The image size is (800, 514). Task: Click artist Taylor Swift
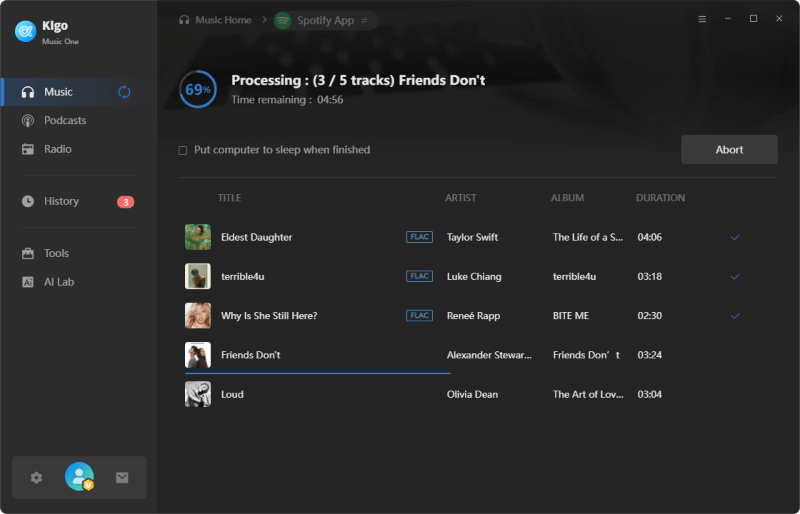[472, 237]
